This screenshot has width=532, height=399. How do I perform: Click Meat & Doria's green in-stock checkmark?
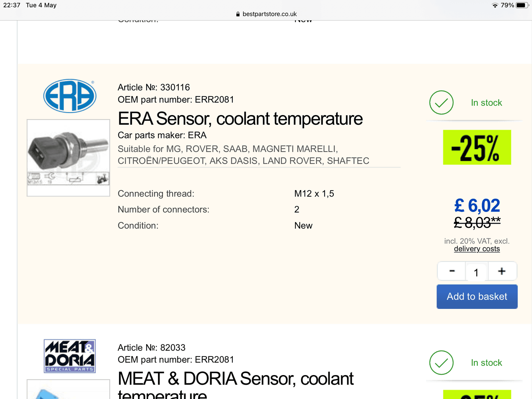point(441,362)
